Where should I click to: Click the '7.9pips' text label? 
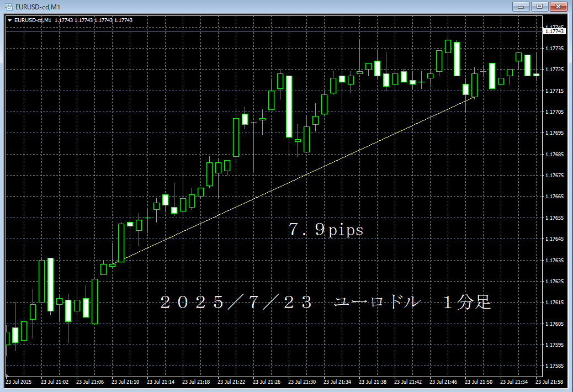click(326, 230)
